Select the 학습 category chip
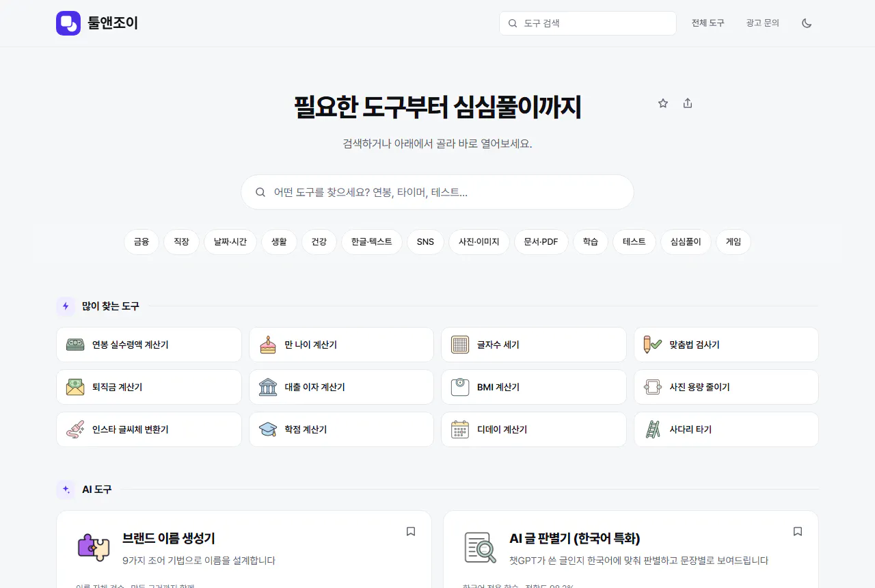875x588 pixels. [591, 242]
